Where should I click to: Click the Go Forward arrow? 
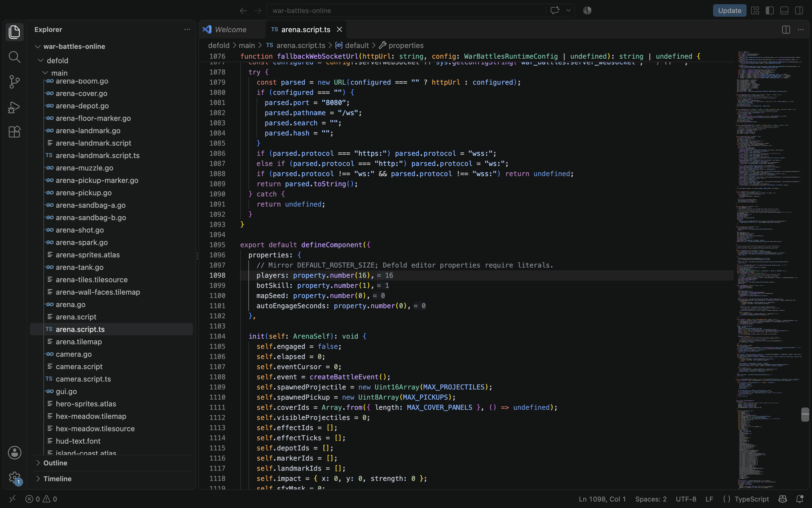pyautogui.click(x=258, y=11)
